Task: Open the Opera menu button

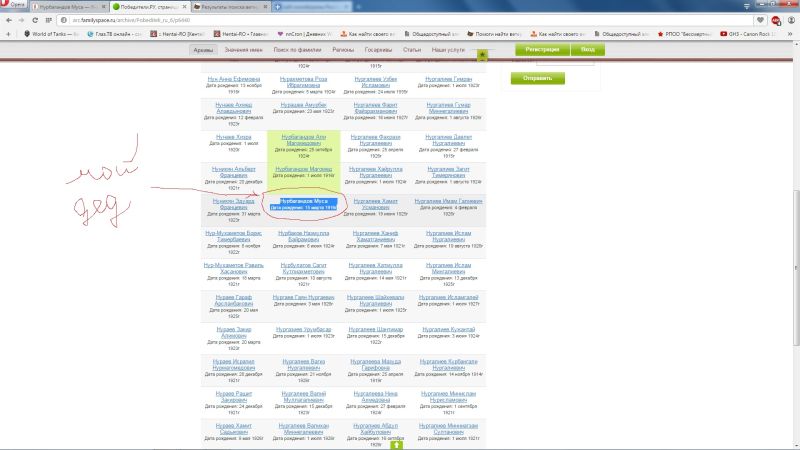Action: 13,4
